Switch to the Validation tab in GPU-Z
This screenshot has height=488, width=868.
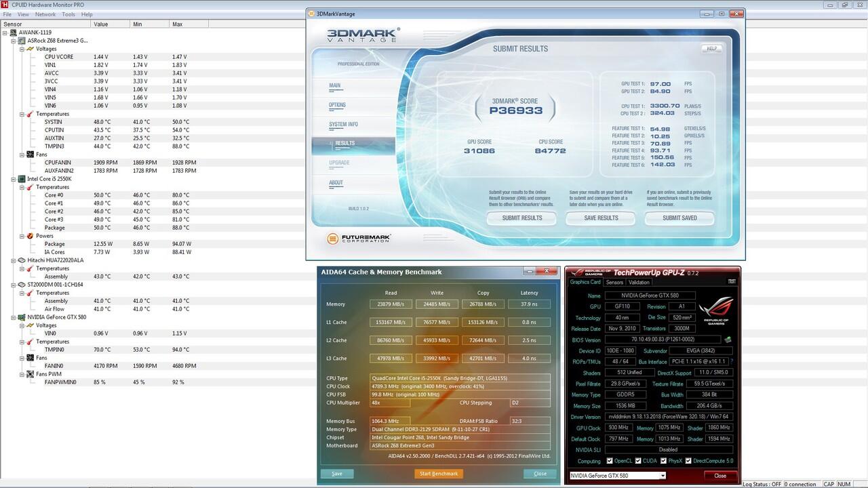[x=639, y=282]
